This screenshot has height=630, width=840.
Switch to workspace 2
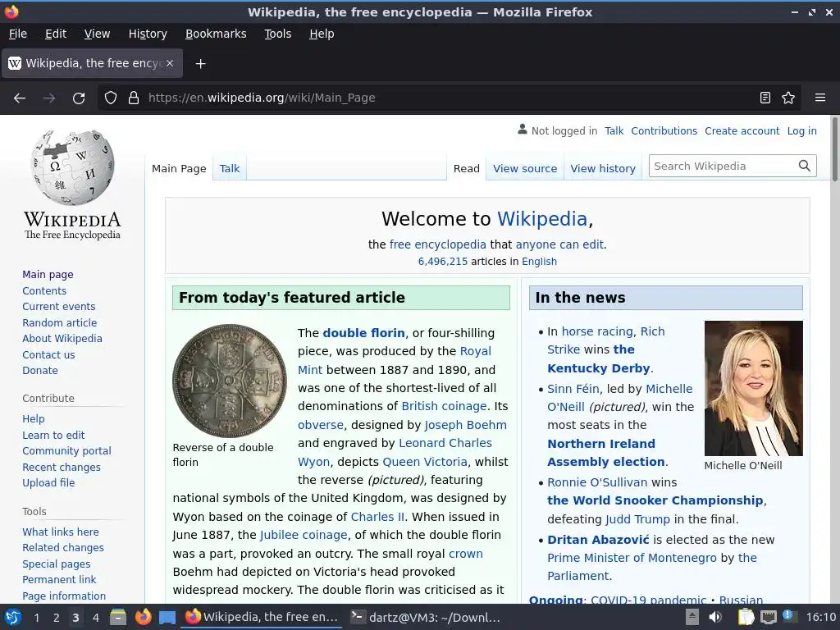coord(56,618)
